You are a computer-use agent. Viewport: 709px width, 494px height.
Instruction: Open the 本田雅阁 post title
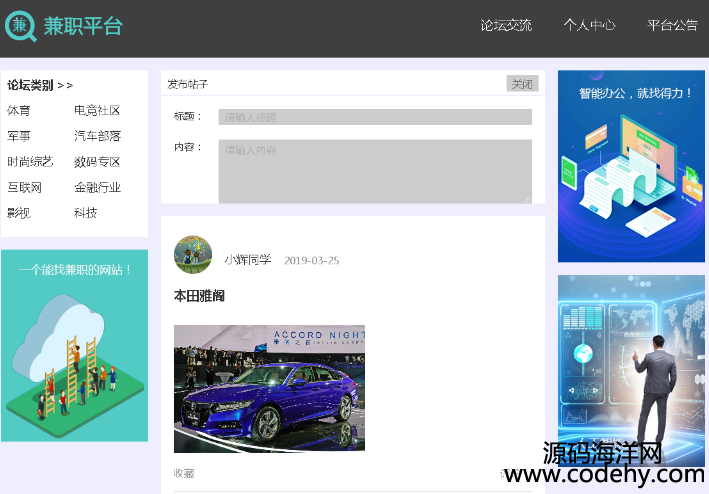point(199,296)
